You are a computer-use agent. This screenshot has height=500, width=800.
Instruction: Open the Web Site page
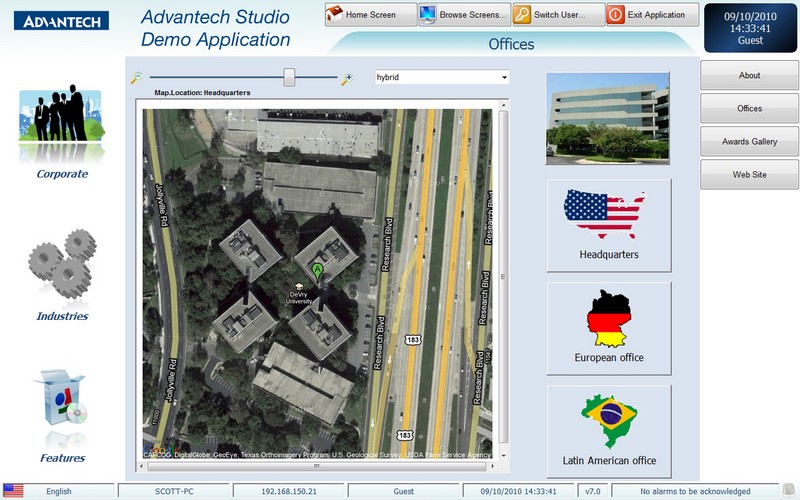coord(749,174)
